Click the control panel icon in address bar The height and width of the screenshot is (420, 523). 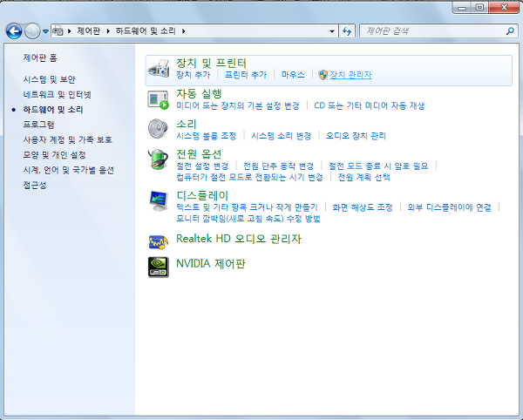[58, 31]
